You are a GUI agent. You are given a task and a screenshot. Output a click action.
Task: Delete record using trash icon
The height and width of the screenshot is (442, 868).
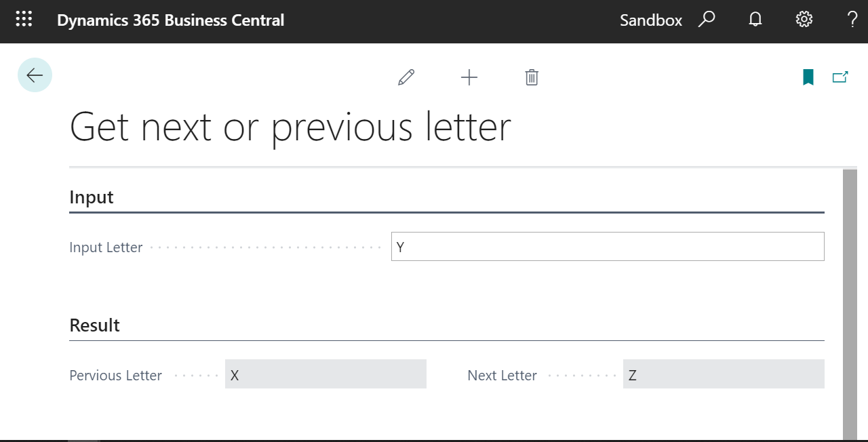(x=532, y=77)
